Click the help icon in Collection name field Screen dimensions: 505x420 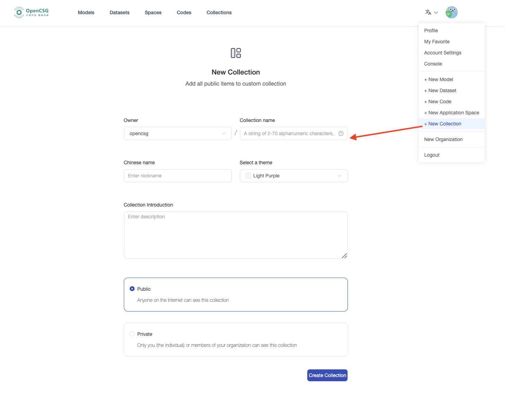click(x=341, y=133)
